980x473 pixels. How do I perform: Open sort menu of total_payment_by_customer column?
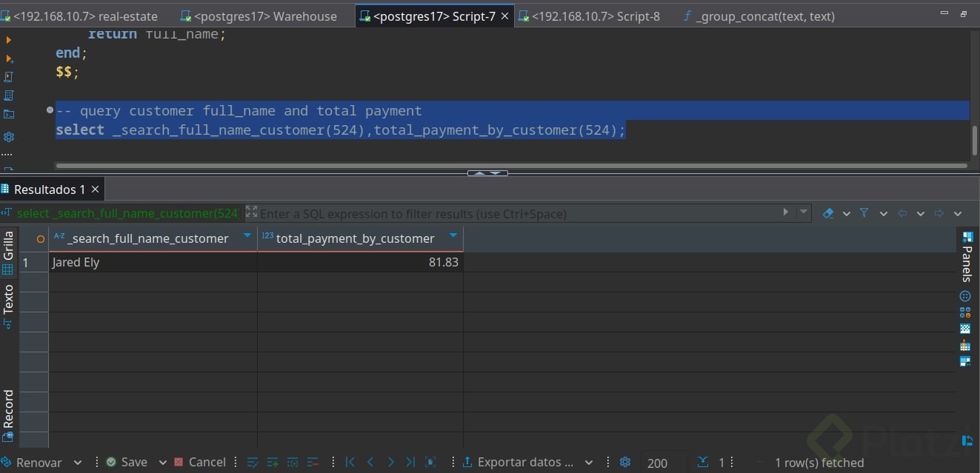[453, 236]
